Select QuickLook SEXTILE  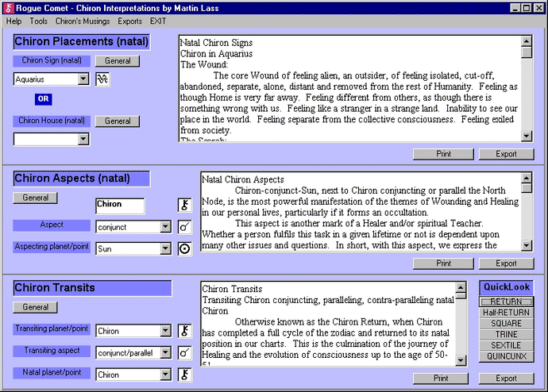pyautogui.click(x=506, y=345)
